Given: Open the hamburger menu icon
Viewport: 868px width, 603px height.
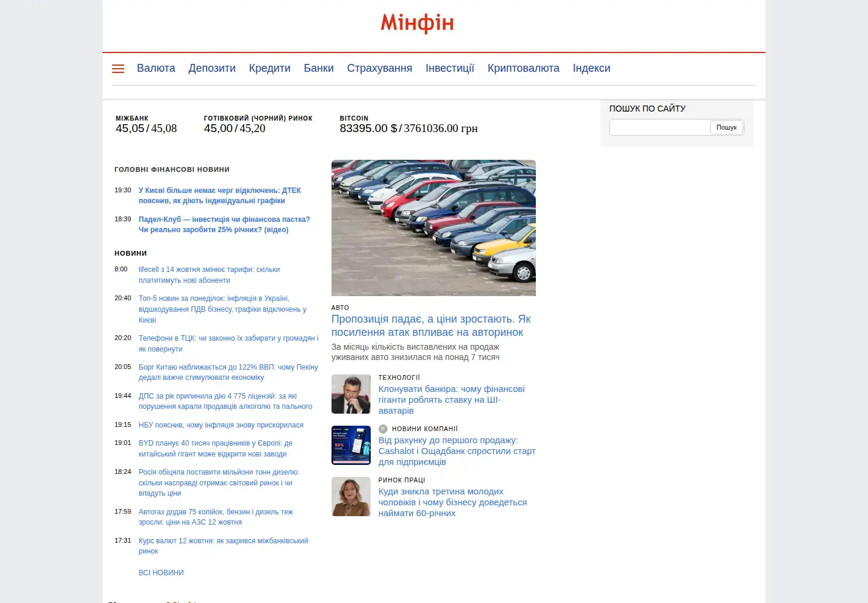Looking at the screenshot, I should tap(118, 69).
